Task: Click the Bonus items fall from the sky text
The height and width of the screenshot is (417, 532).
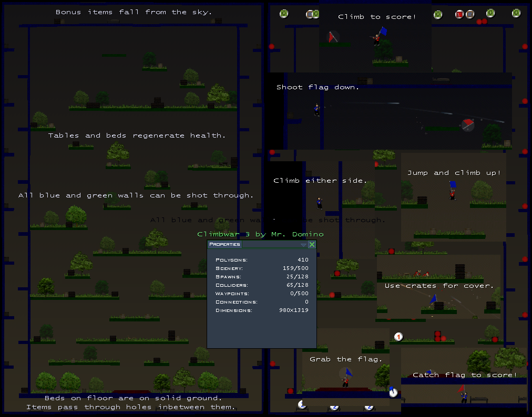Action: coord(134,12)
